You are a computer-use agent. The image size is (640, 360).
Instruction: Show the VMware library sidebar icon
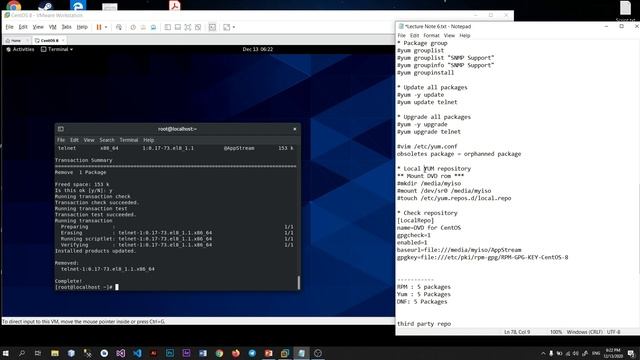tap(167, 27)
